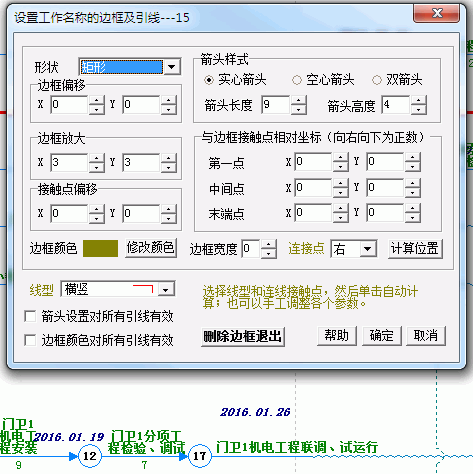Increase 边框偏移 Y value

coord(169,100)
